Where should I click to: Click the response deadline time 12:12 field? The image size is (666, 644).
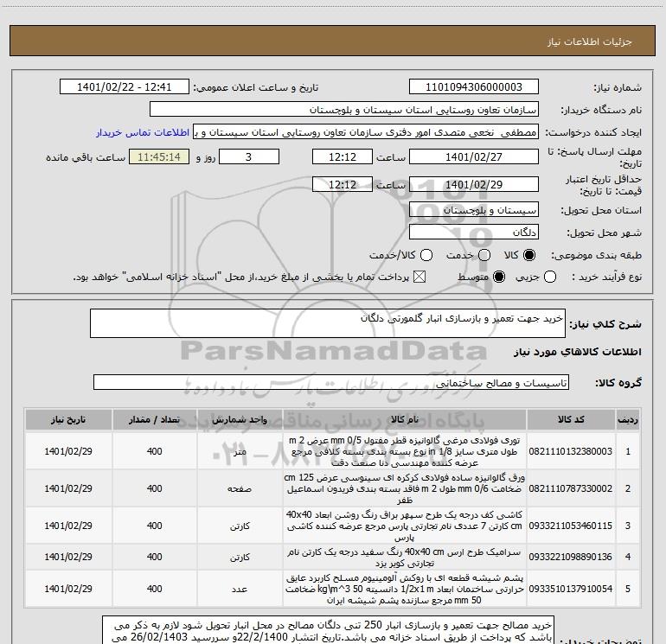[x=343, y=156]
